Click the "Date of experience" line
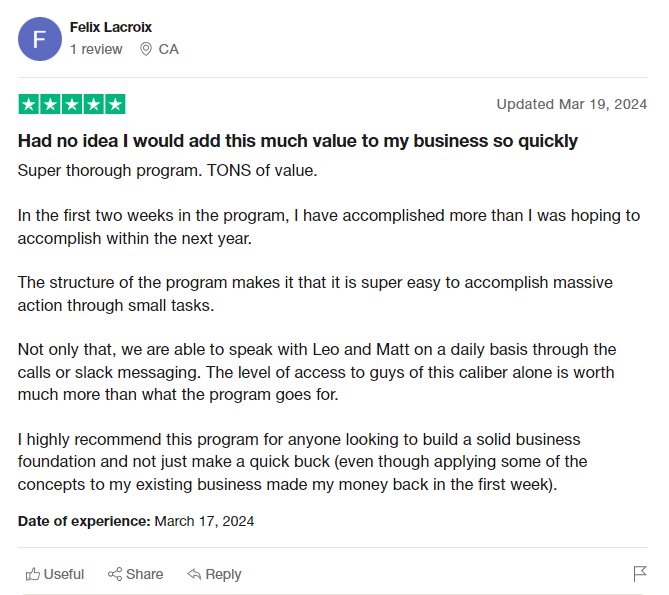 (x=136, y=521)
